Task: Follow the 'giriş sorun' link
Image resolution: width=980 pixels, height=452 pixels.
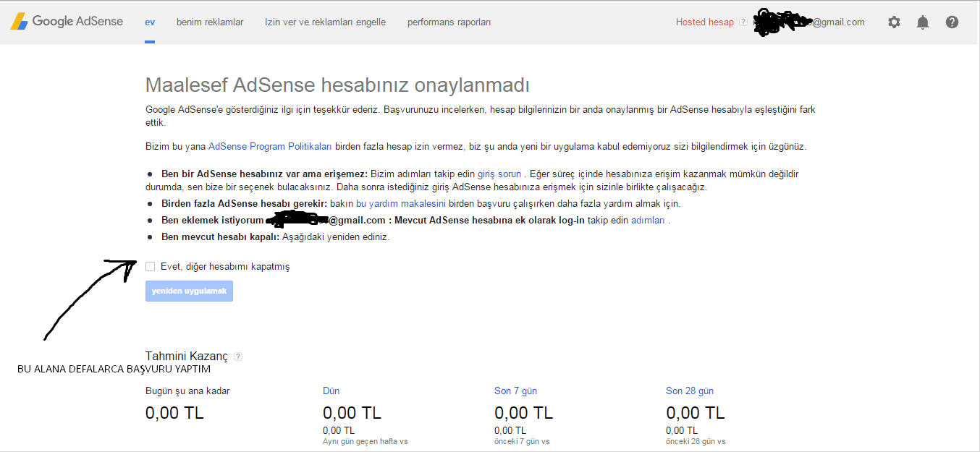Action: click(499, 174)
